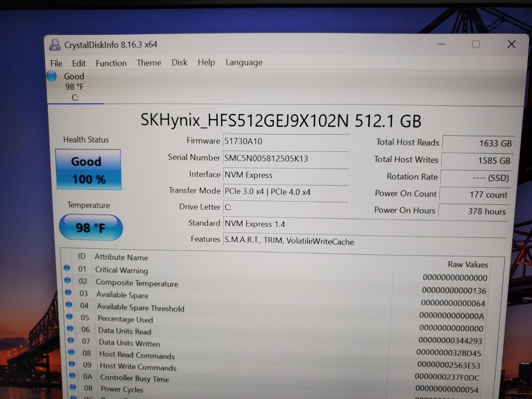The height and width of the screenshot is (399, 532).
Task: Close the CrystalDiskInfo window
Action: [511, 44]
